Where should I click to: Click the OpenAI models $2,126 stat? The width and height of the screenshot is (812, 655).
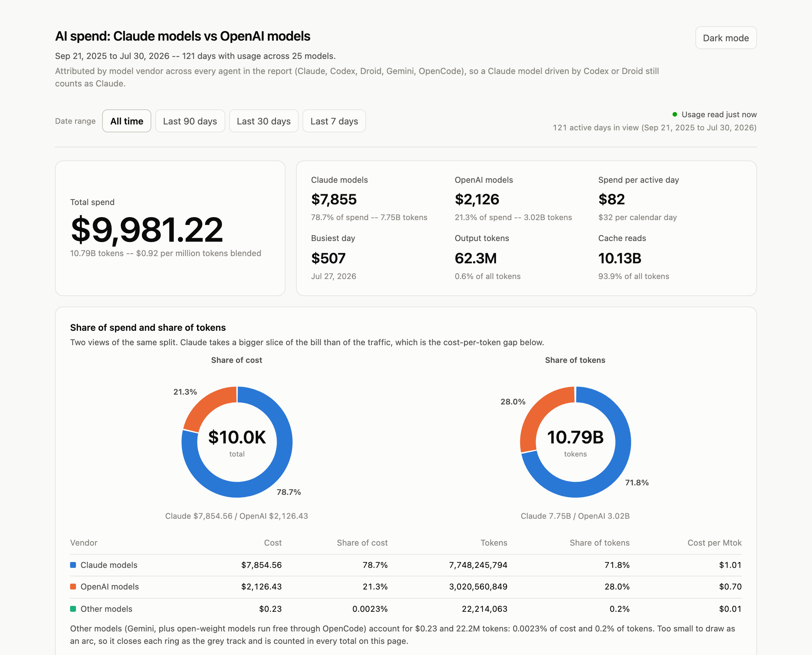tap(477, 199)
